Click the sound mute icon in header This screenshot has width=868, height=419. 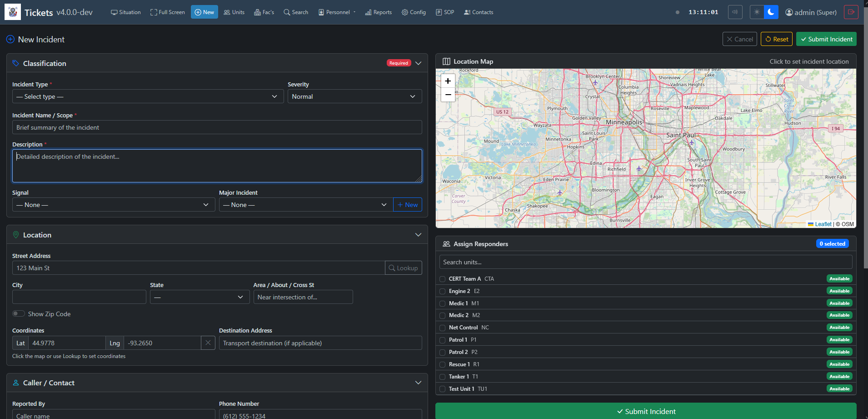(735, 12)
